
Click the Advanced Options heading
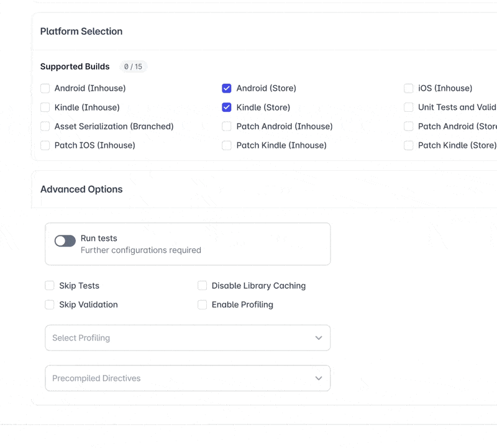click(x=81, y=190)
